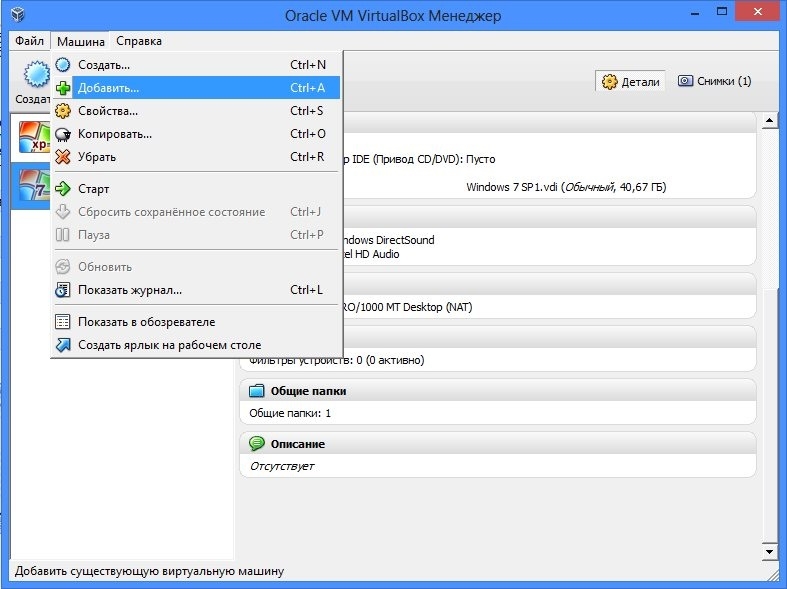Viewport: 787px width, 589px height.
Task: Click the scrollbar up arrow
Action: (769, 120)
